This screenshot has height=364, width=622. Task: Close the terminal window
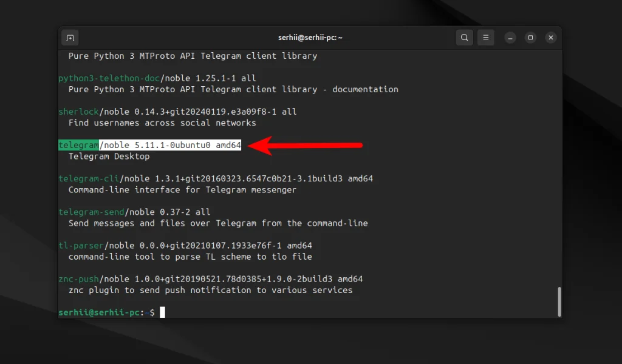(x=550, y=38)
